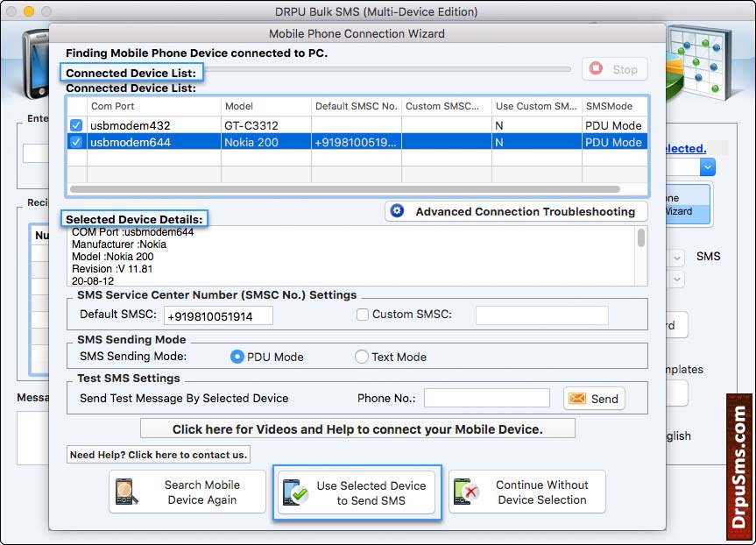Click vertical scrollbar in device details
Image resolution: width=756 pixels, height=545 pixels.
pos(640,238)
